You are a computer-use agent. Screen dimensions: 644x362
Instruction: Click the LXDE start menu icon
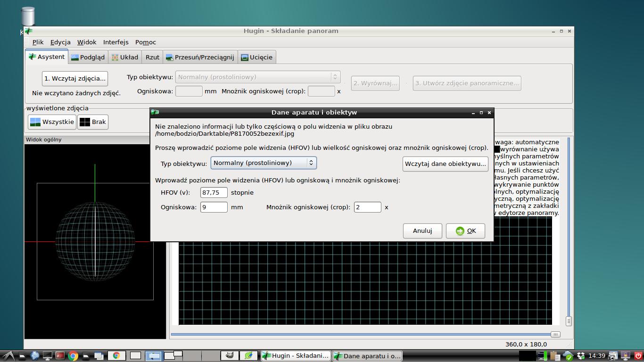tap(8, 355)
